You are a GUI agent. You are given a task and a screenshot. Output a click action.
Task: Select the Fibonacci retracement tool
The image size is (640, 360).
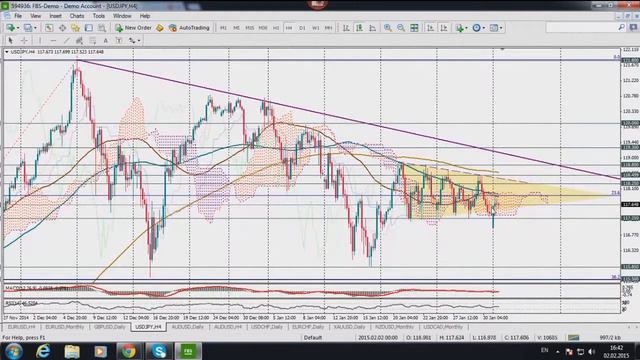pyautogui.click(x=93, y=40)
